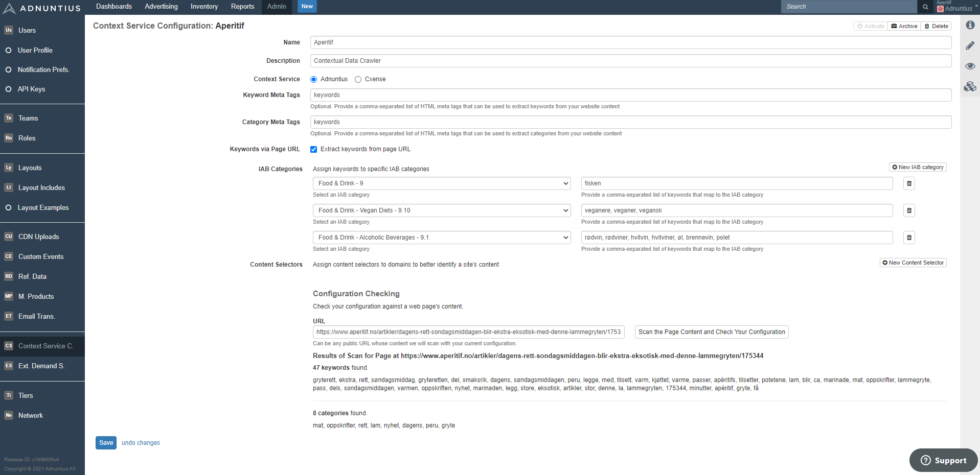
Task: Click the New IAB category button
Action: (918, 167)
